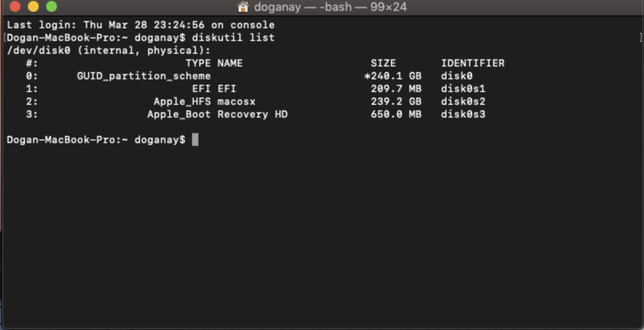Viewport: 644px width, 330px height.
Task: Click the 'Recovery HD' volume name
Action: (x=252, y=114)
